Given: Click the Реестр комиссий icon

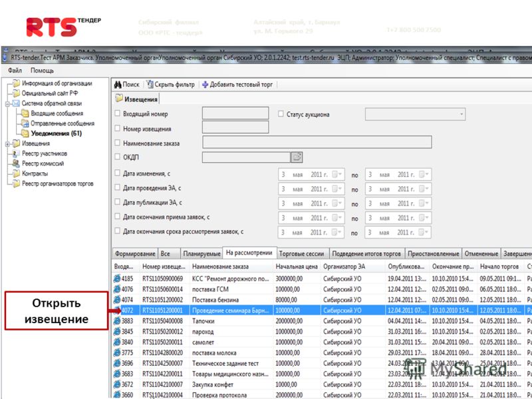Looking at the screenshot, I should (x=16, y=163).
